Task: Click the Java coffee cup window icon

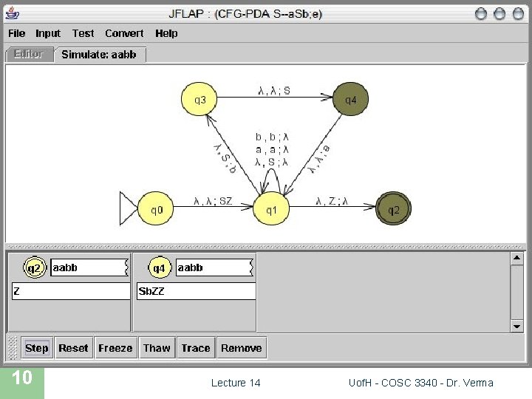Action: click(13, 13)
